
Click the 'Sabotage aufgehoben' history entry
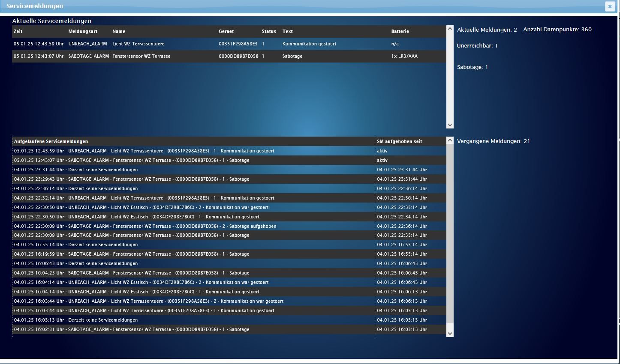(x=145, y=226)
